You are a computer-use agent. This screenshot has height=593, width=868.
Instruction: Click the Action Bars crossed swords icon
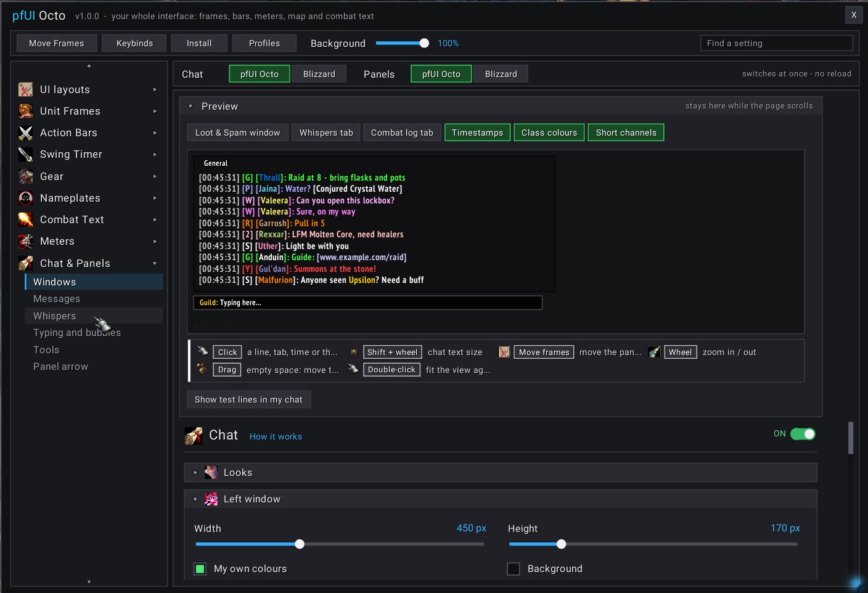[x=25, y=133]
